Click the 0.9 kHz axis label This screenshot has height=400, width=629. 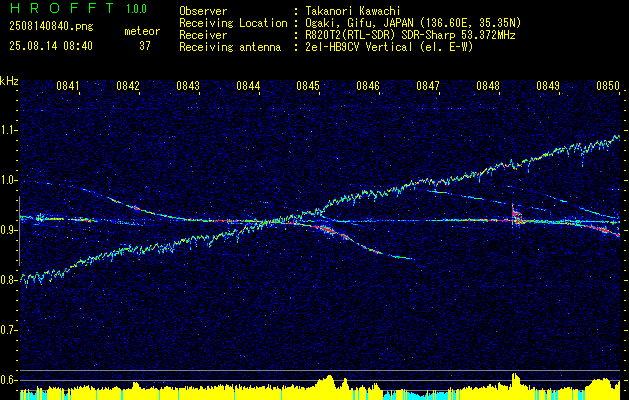click(x=9, y=230)
